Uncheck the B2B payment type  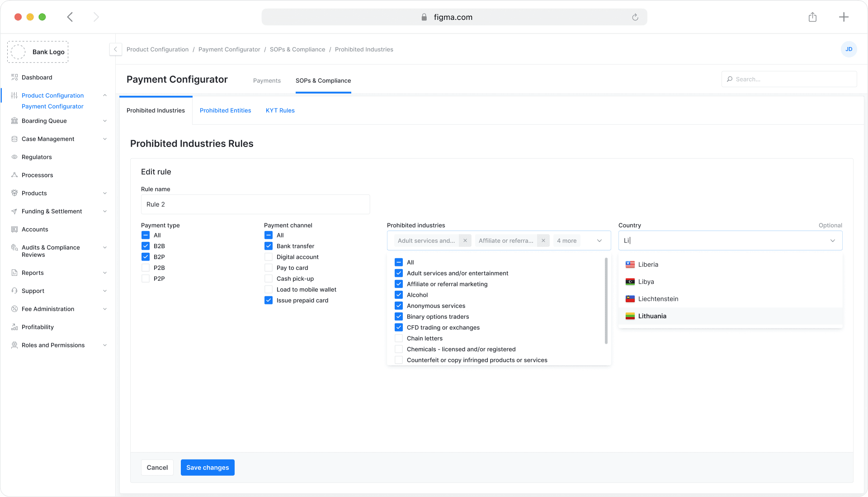(146, 246)
